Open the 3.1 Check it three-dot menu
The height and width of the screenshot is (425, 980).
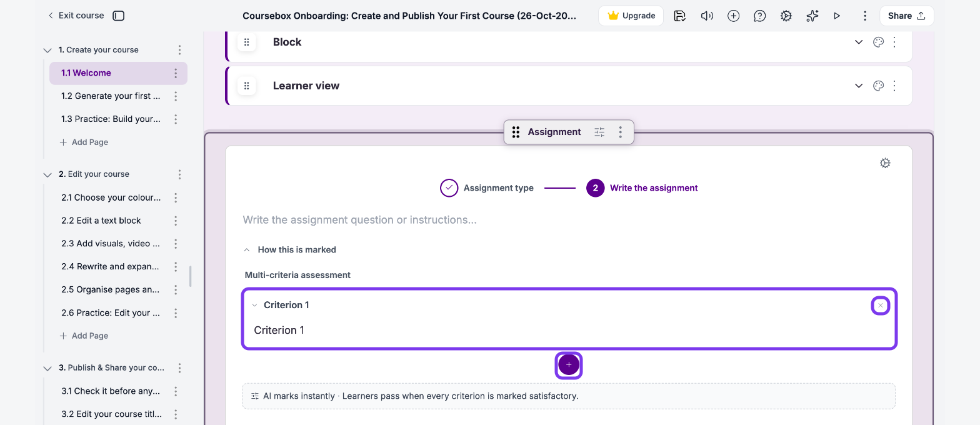click(176, 391)
